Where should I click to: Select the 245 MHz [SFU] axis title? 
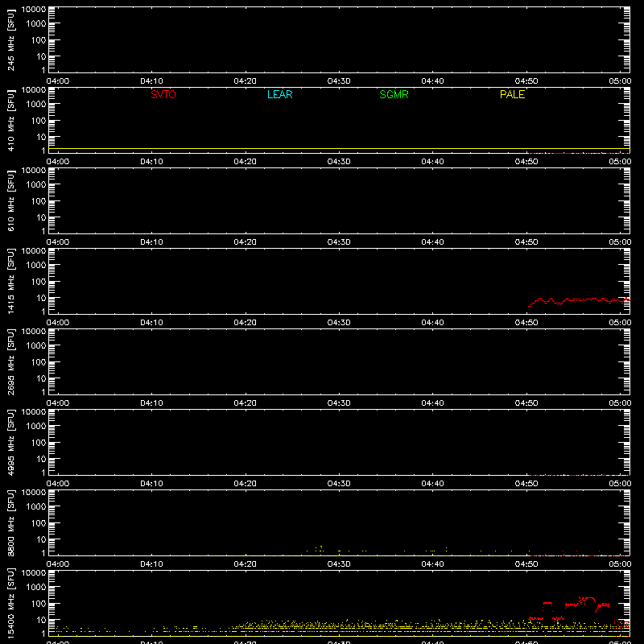[x=10, y=39]
